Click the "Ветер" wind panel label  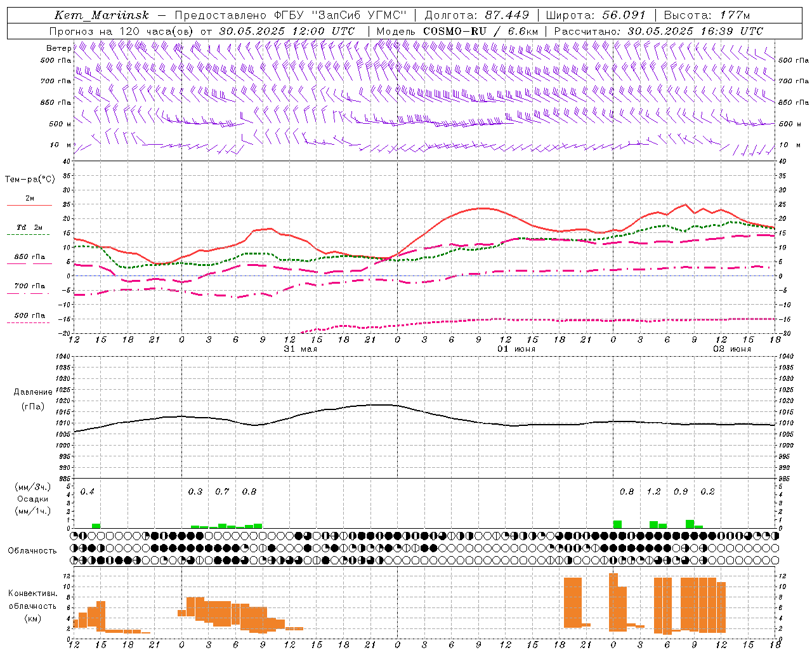click(x=58, y=48)
